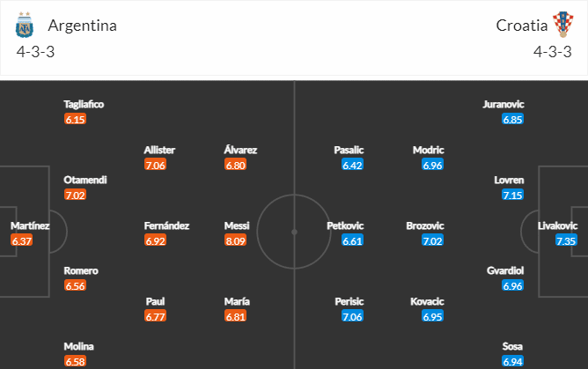Click the center circle kickoff spot
Image resolution: width=588 pixels, height=369 pixels.
click(x=294, y=232)
